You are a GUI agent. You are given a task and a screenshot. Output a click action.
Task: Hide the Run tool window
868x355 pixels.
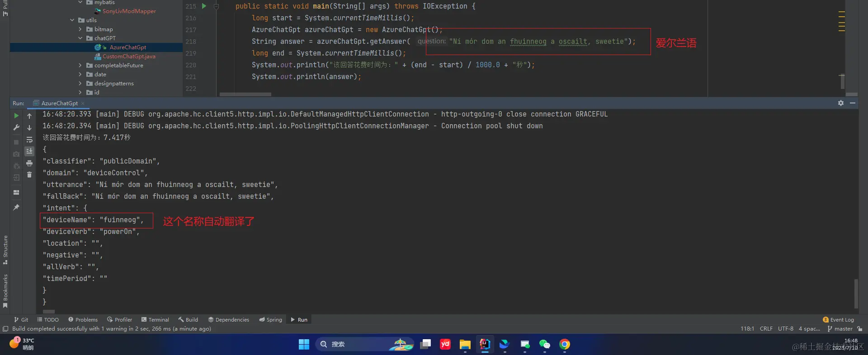(853, 103)
